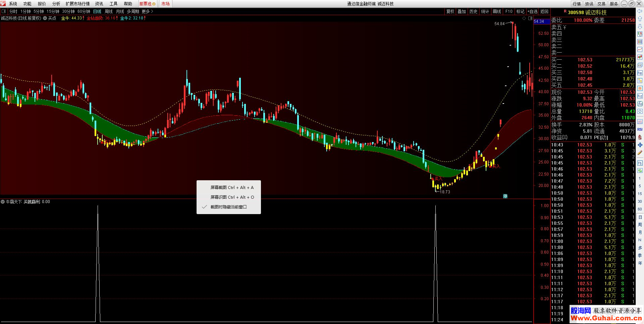The width and height of the screenshot is (644, 324).
Task: Click the 复权 button
Action: pos(450,11)
